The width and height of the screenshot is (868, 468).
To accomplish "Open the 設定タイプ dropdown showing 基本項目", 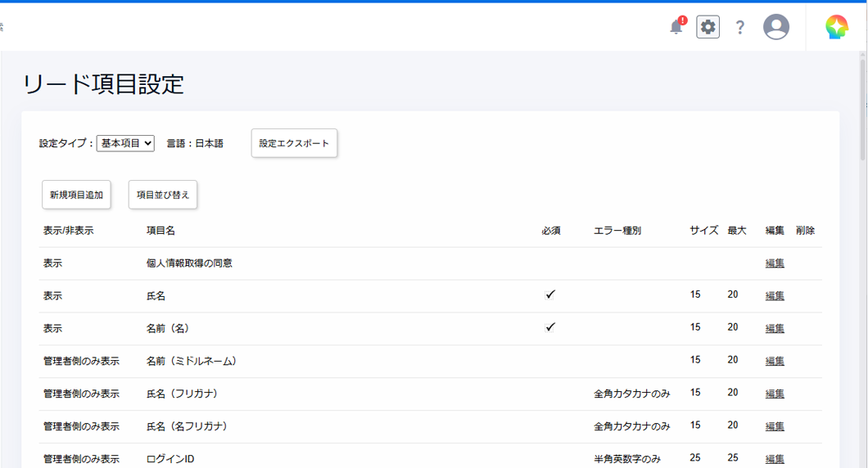I will (125, 143).
